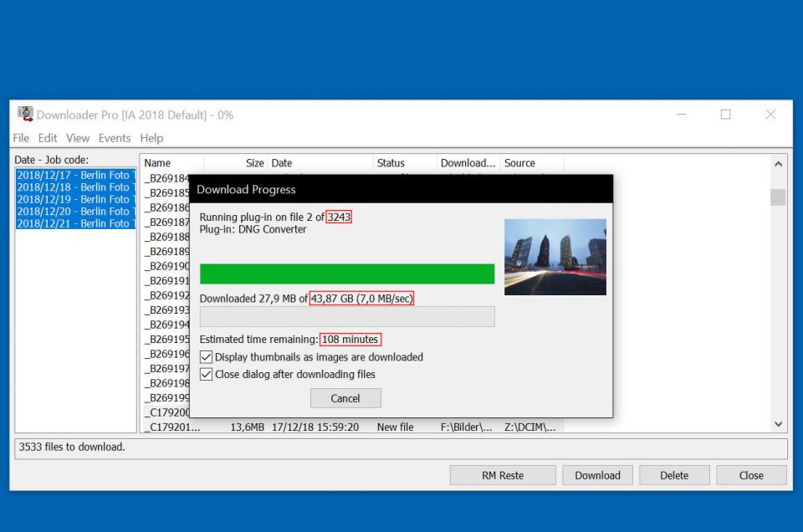The width and height of the screenshot is (803, 532).
Task: Sort file list by Date column header
Action: [320, 163]
